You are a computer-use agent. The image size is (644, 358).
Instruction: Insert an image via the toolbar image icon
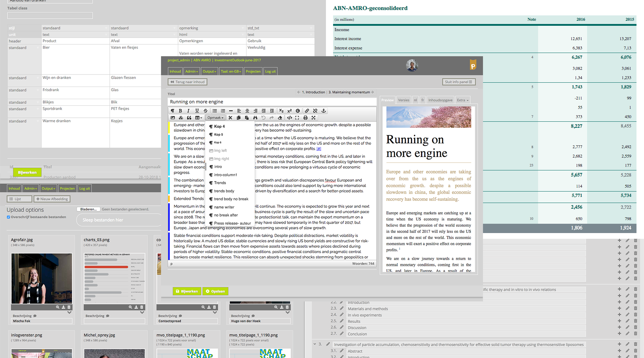[173, 118]
